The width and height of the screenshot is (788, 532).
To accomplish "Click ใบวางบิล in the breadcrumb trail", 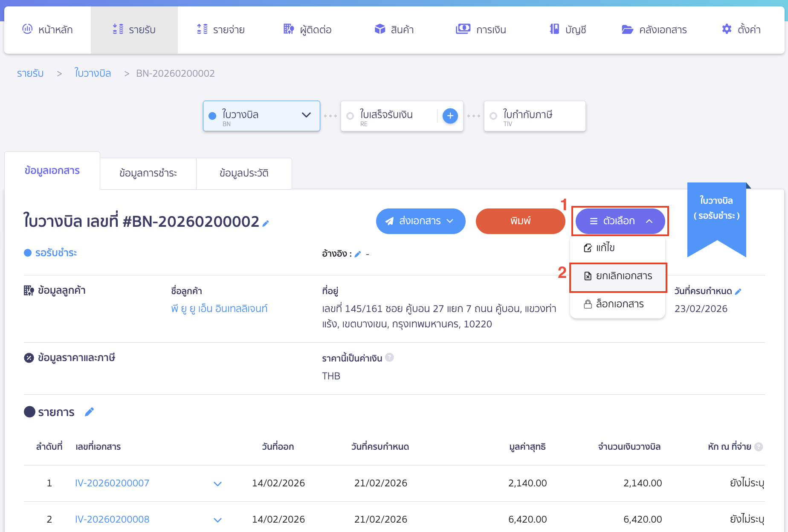I will tap(93, 73).
